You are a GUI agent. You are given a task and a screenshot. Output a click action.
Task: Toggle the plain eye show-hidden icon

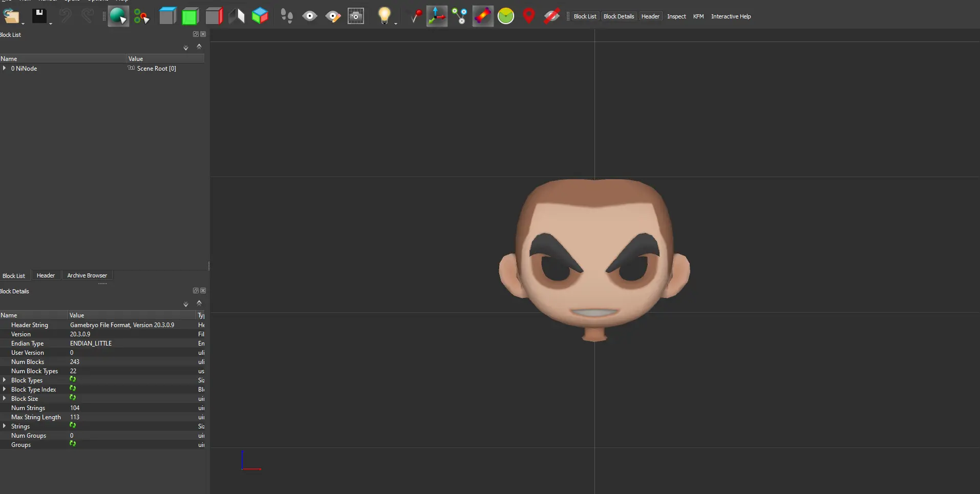[x=310, y=16]
